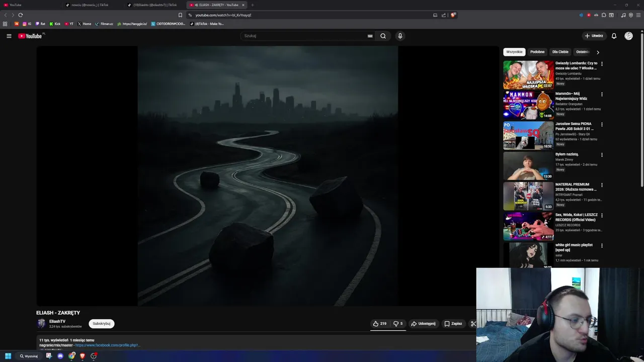This screenshot has width=644, height=362.
Task: Click the Wyszukaj taskbar search box
Action: [x=29, y=356]
